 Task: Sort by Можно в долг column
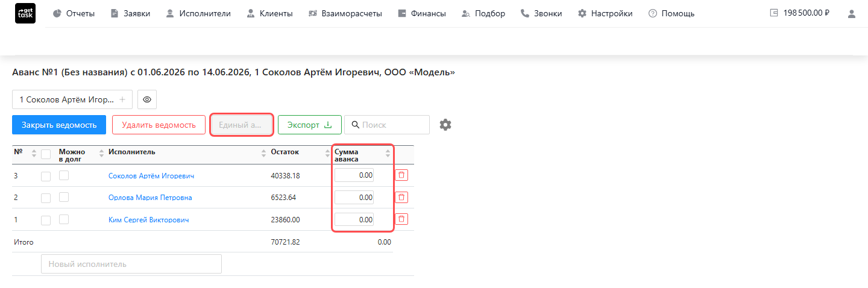(x=101, y=154)
